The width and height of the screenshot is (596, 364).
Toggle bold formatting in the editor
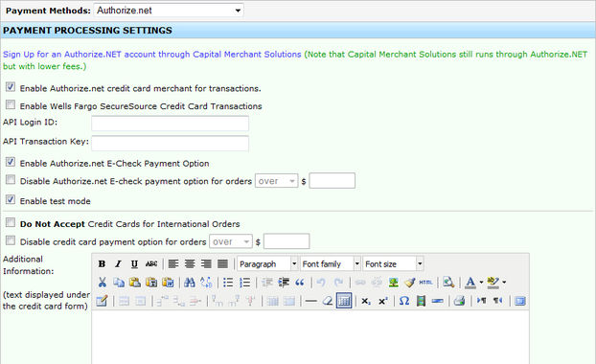pyautogui.click(x=102, y=263)
